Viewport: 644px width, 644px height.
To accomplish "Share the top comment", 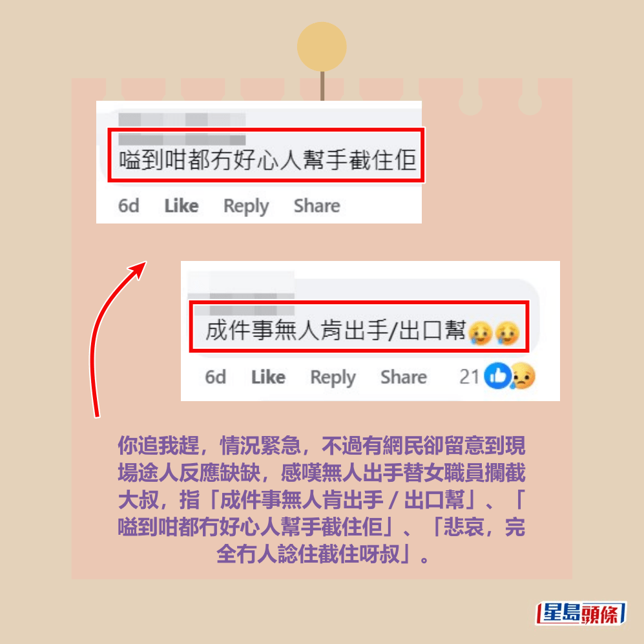I will 317,206.
